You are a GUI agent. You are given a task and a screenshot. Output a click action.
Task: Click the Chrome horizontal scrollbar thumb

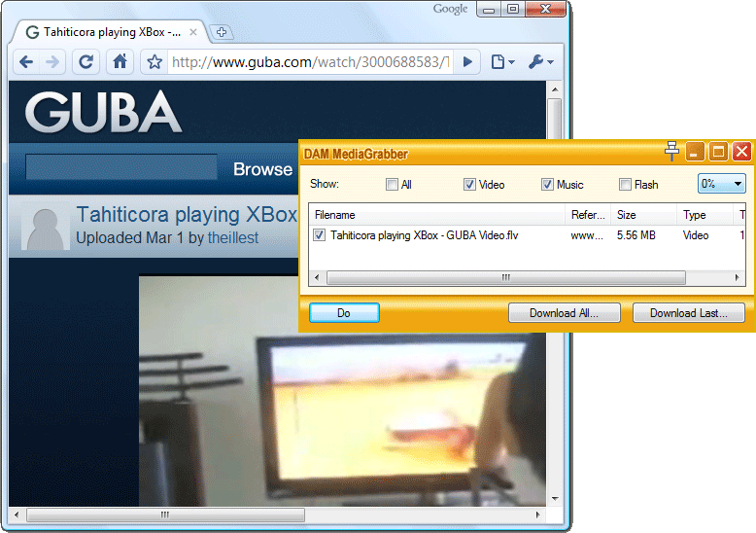point(165,515)
